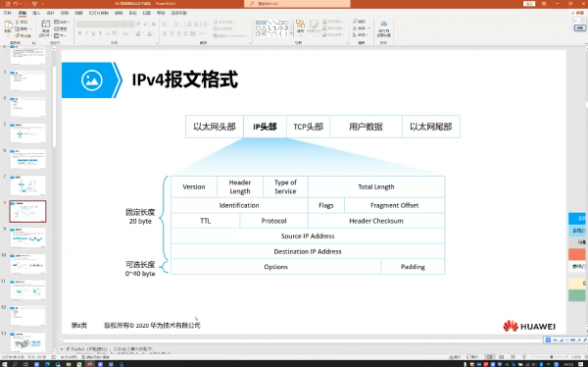The image size is (588, 367).
Task: Click the zoom slider in status bar
Action: pyautogui.click(x=551, y=356)
